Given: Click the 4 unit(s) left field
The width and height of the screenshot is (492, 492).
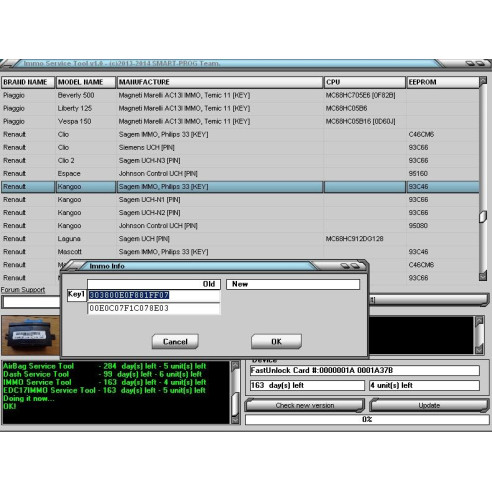Looking at the screenshot, I should (424, 385).
